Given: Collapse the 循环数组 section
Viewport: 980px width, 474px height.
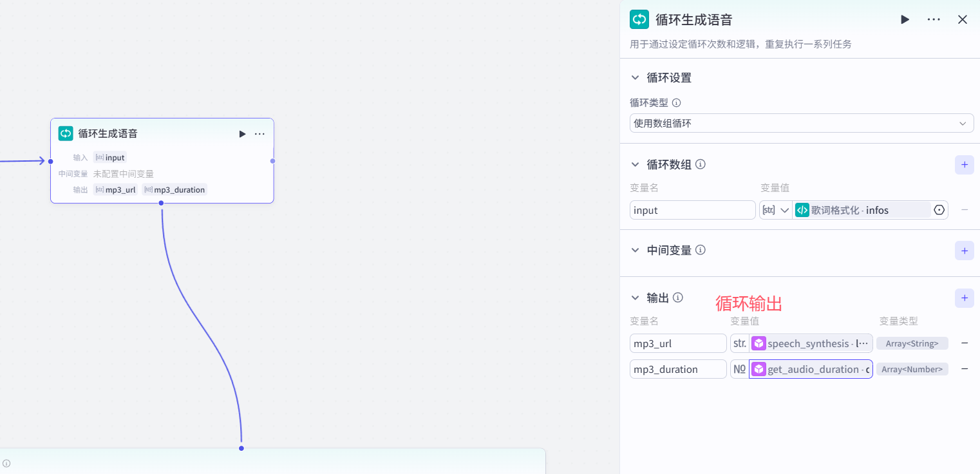Looking at the screenshot, I should pos(636,164).
